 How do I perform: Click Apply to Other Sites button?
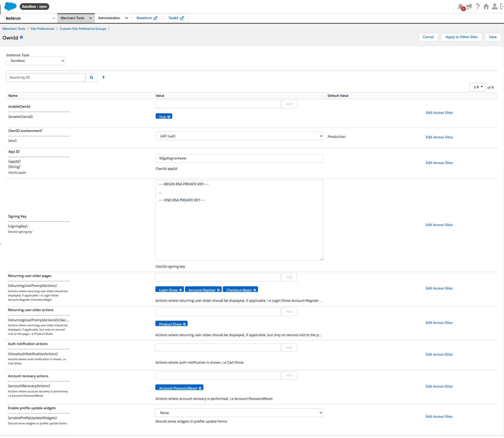click(x=462, y=37)
